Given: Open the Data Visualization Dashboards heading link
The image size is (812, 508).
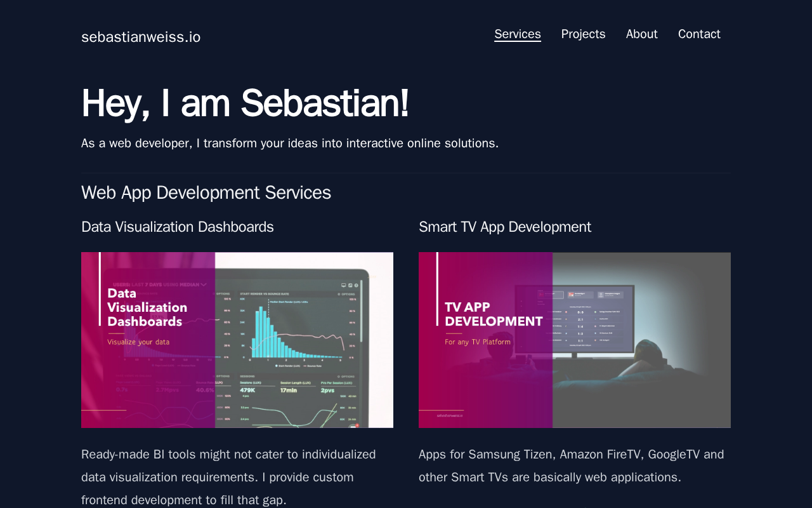Looking at the screenshot, I should [x=178, y=227].
